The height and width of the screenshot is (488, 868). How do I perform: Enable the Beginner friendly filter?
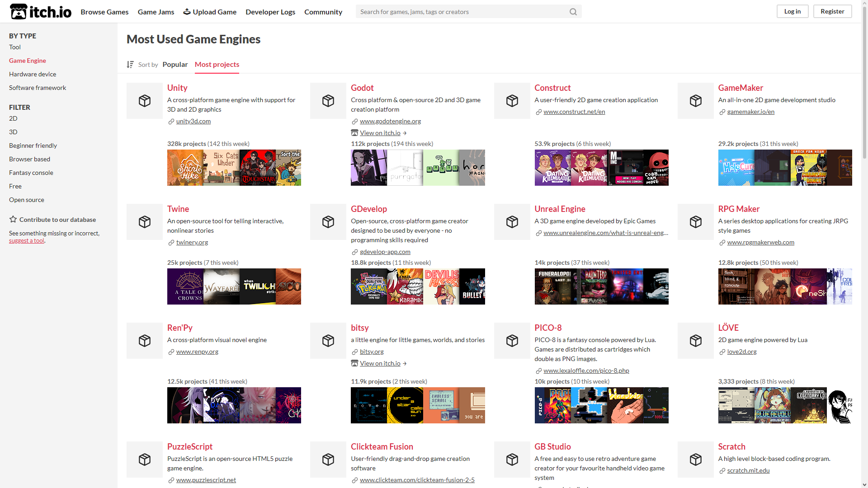point(33,145)
